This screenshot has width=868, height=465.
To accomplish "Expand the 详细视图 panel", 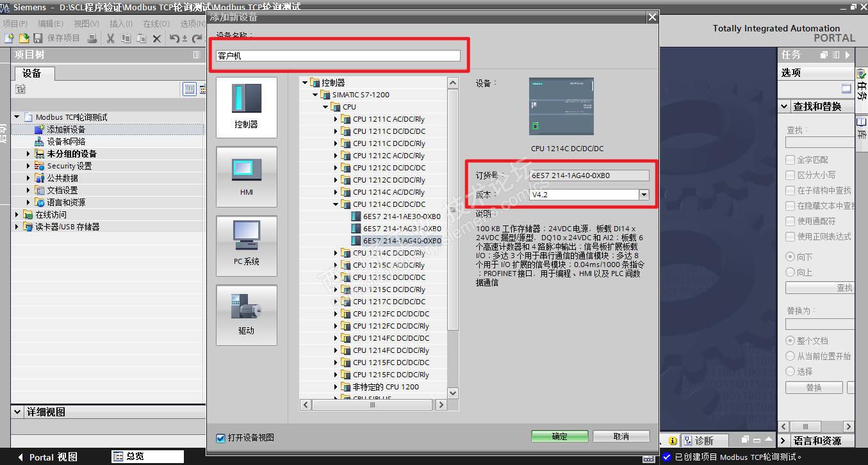I will tap(17, 412).
